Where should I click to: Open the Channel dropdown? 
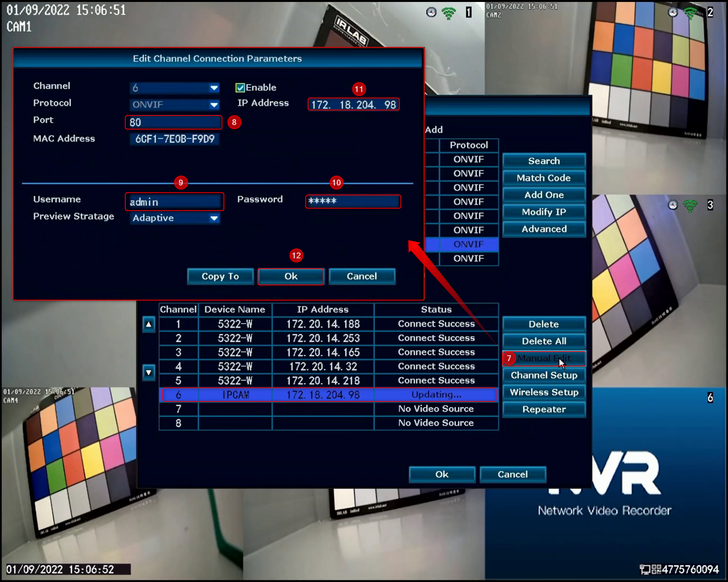175,88
